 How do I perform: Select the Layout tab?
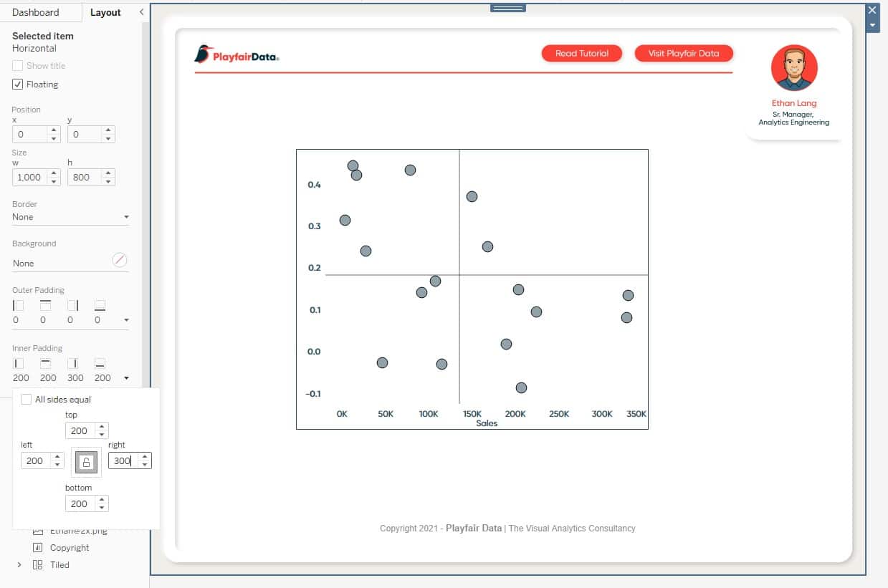pos(105,12)
